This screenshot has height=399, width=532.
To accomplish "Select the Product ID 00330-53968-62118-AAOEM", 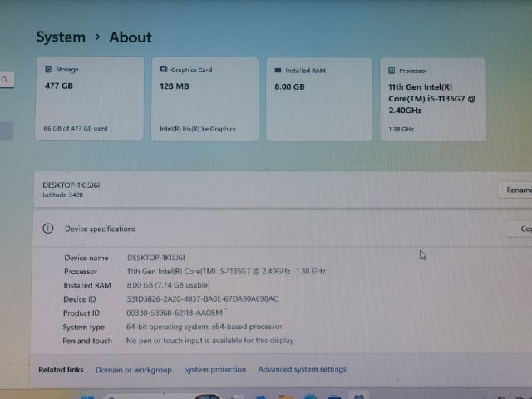I will tap(175, 313).
